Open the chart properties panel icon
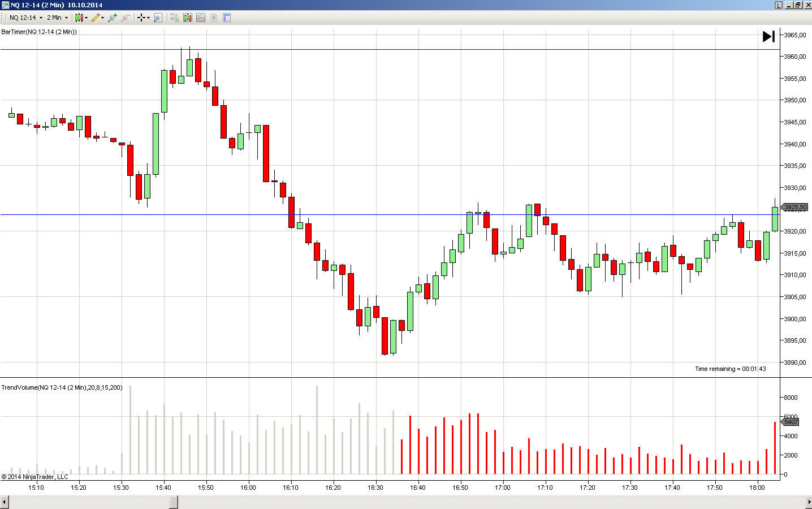812x509 pixels. (227, 18)
